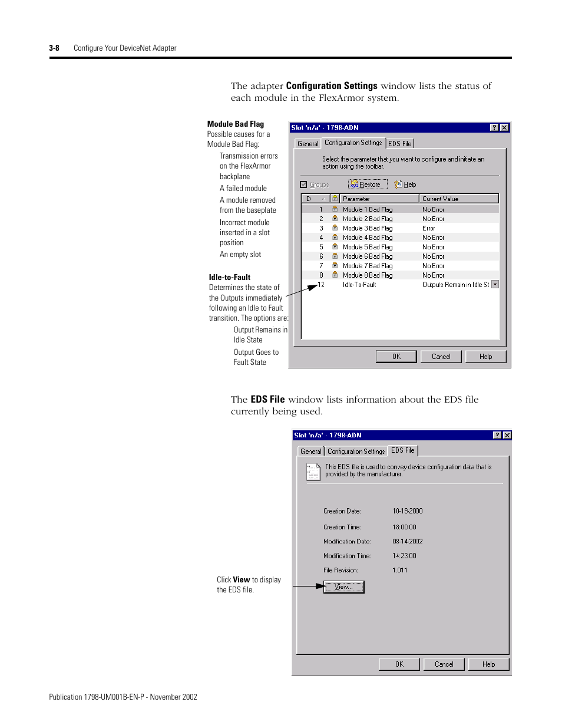Toggle the Groups checkbox
Viewport: 562px width, 728px height.
point(304,185)
